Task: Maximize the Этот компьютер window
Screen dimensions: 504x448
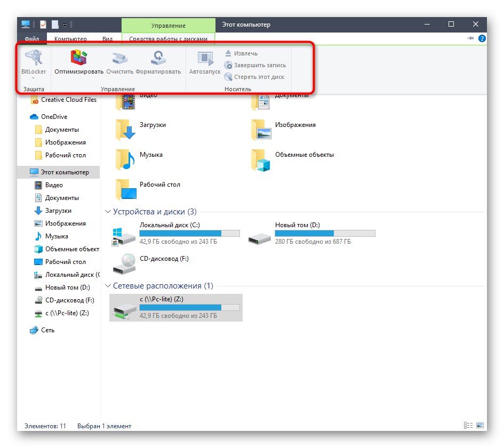Action: (451, 25)
